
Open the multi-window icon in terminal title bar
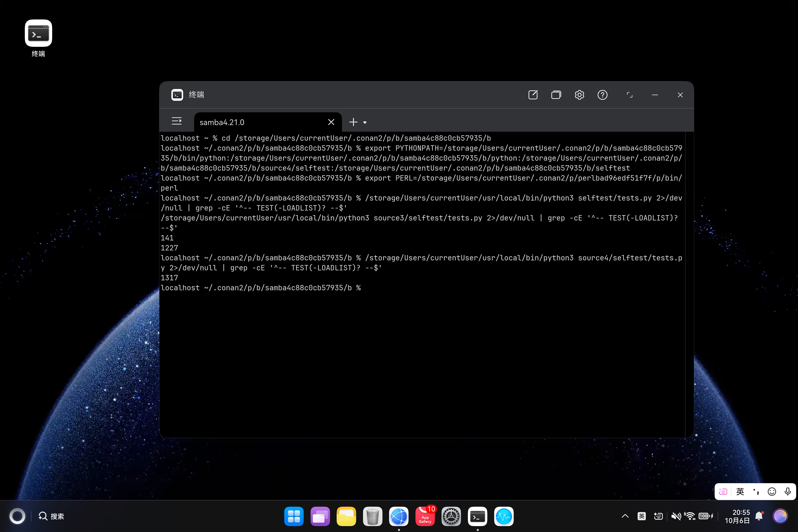(x=556, y=95)
